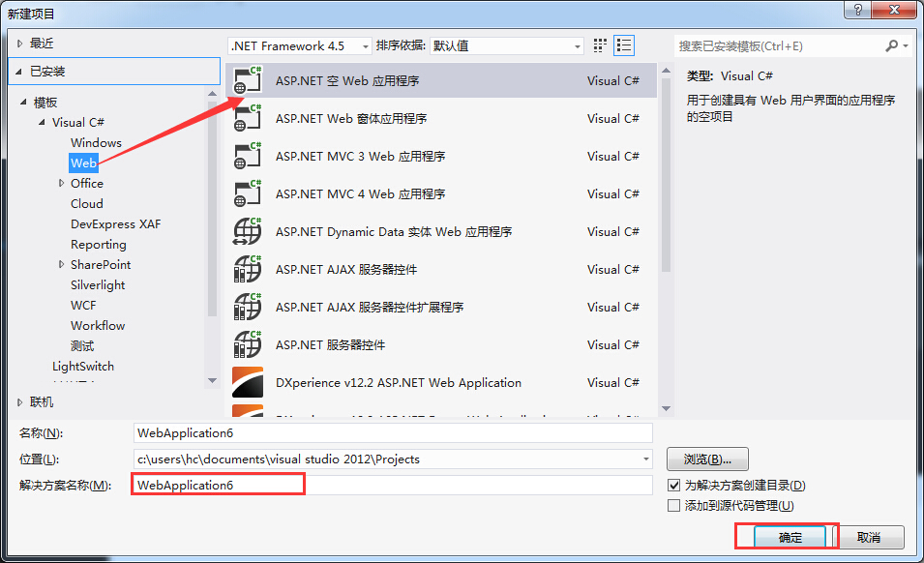Click the 浏览(B)... button
924x563 pixels.
point(707,459)
